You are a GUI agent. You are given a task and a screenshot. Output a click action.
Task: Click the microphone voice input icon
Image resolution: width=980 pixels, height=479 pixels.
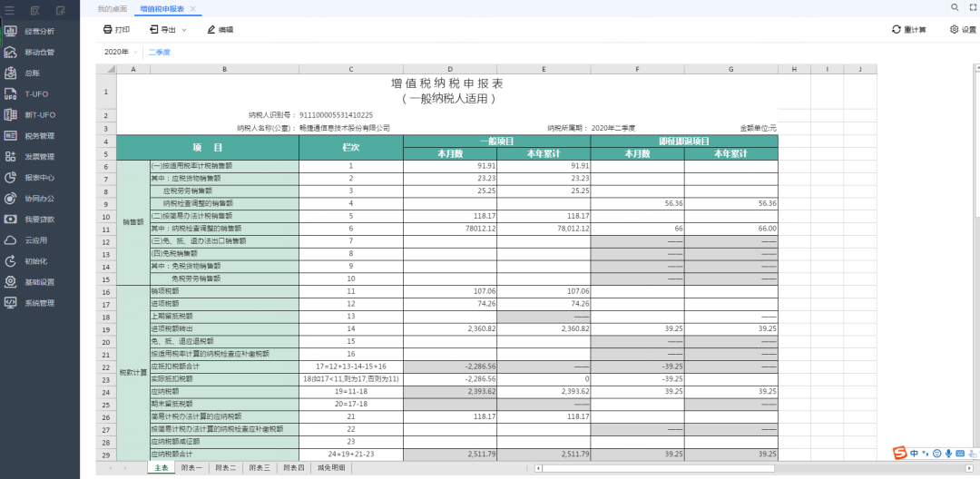click(x=949, y=453)
